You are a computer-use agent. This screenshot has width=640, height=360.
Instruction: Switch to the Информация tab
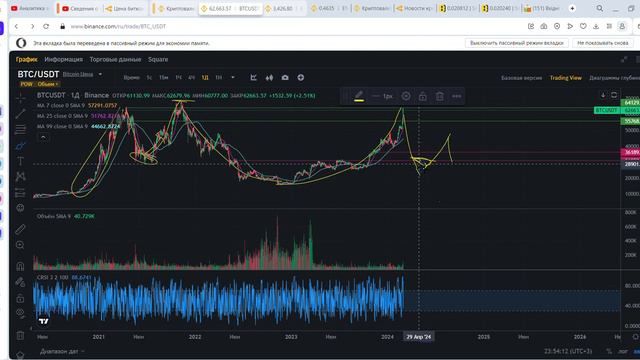point(64,60)
